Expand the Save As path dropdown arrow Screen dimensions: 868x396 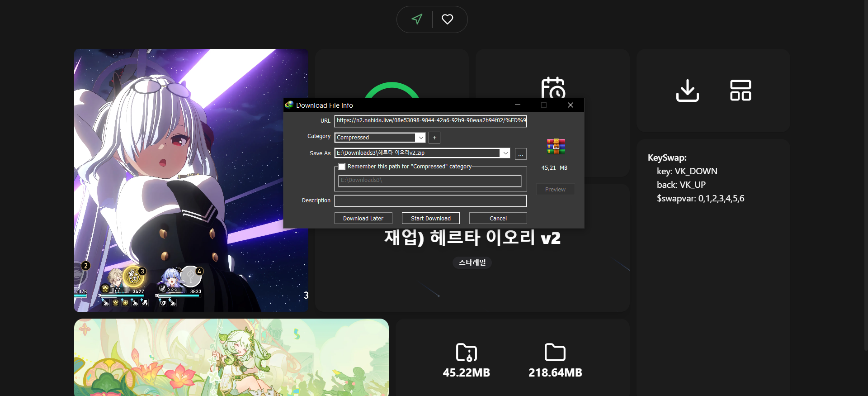505,153
